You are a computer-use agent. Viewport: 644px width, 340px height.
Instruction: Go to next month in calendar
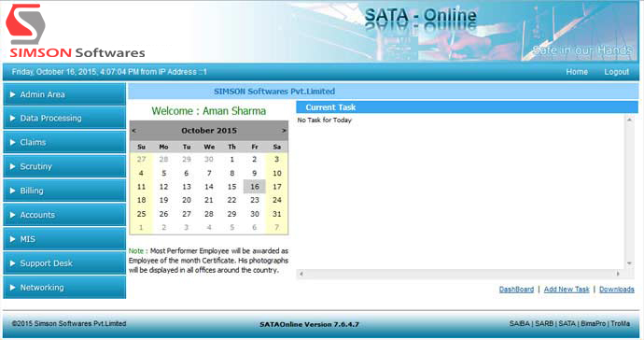(x=284, y=131)
